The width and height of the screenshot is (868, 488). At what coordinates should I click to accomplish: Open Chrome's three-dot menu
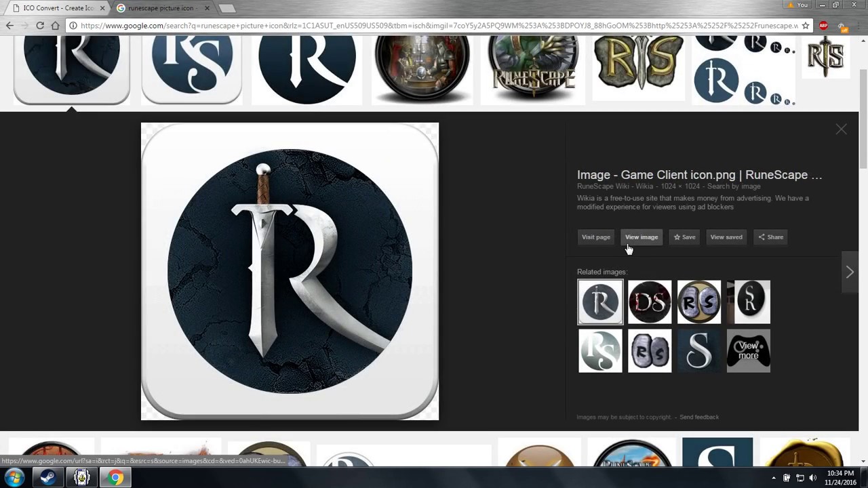tap(859, 25)
